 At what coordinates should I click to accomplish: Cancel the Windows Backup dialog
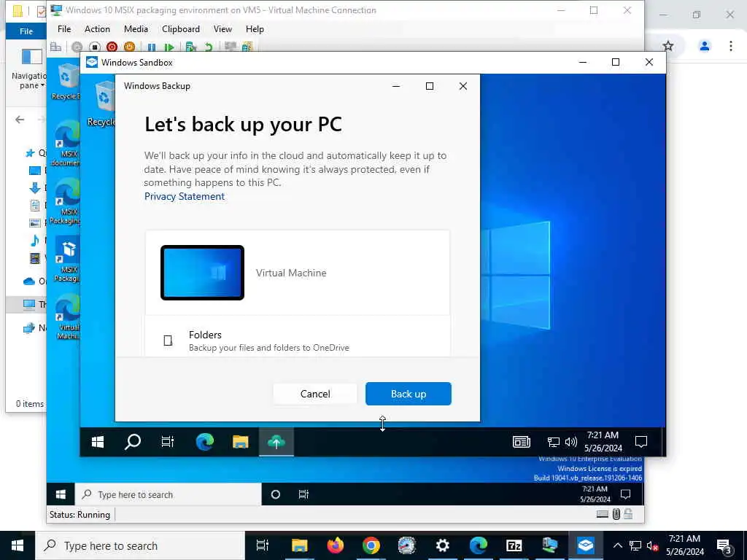[315, 394]
